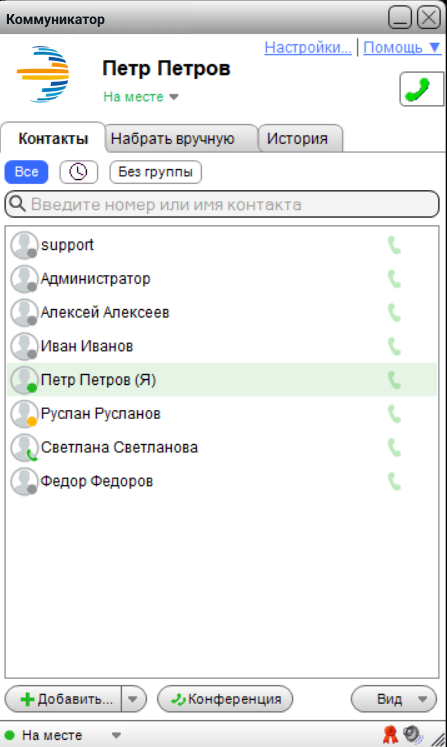
Task: Call the support contact via phone icon
Action: [394, 245]
